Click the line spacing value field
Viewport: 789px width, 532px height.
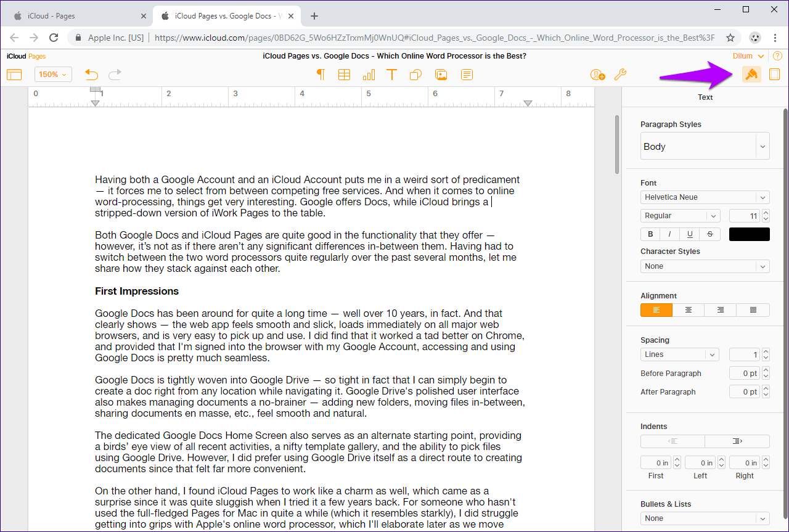[745, 354]
